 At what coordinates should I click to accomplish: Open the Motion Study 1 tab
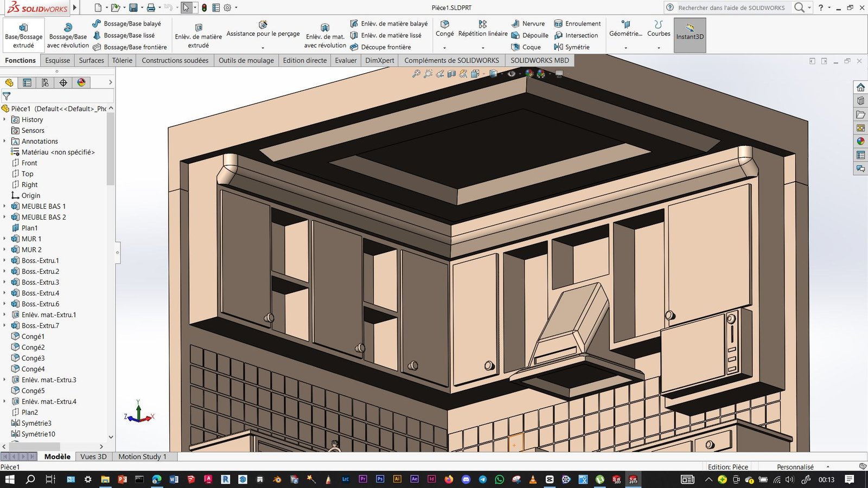(x=142, y=457)
